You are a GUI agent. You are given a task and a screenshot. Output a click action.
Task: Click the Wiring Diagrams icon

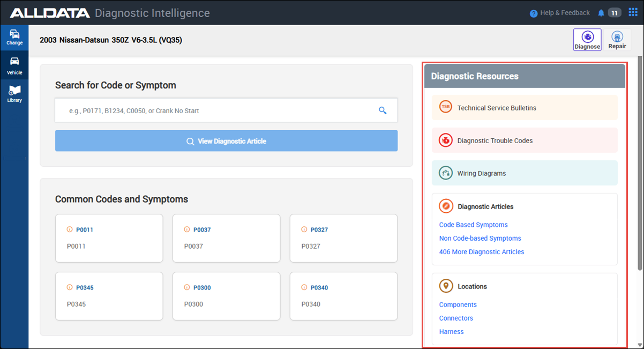tap(446, 173)
